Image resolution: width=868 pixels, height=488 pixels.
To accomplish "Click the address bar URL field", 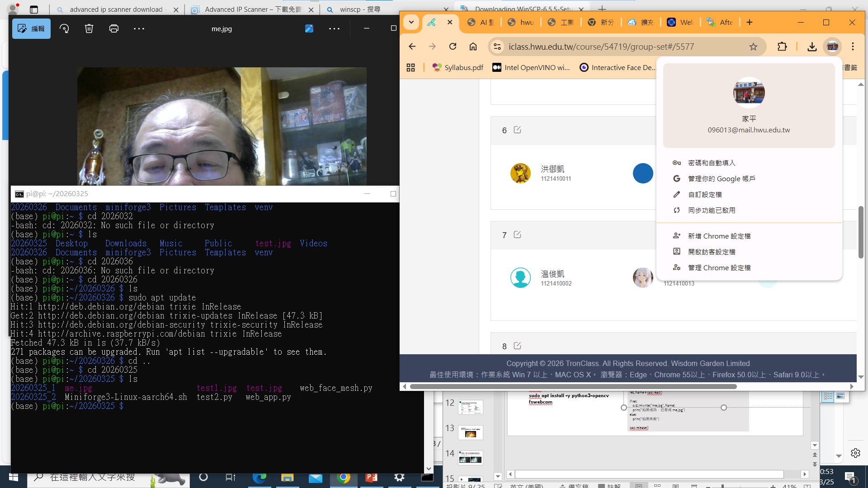I will coord(601,47).
